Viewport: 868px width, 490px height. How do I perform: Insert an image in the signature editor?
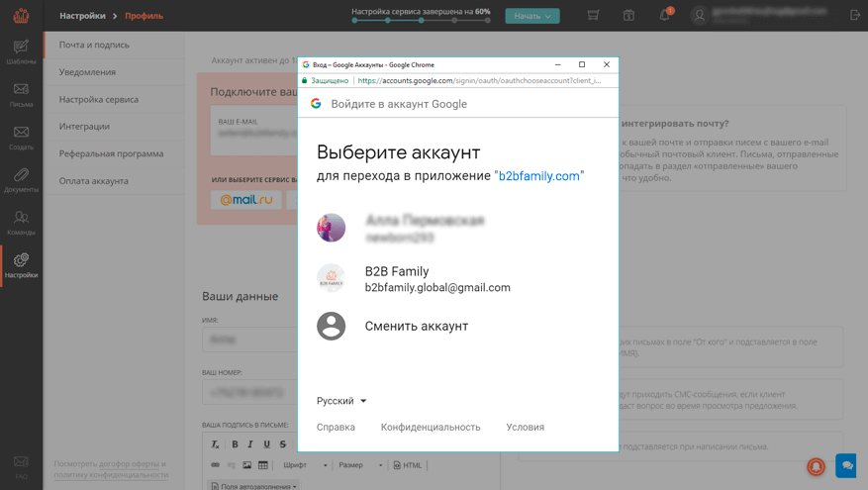[x=246, y=465]
